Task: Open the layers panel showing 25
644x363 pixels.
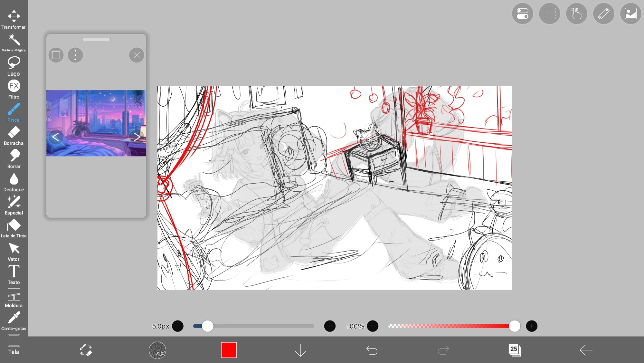Action: (515, 350)
